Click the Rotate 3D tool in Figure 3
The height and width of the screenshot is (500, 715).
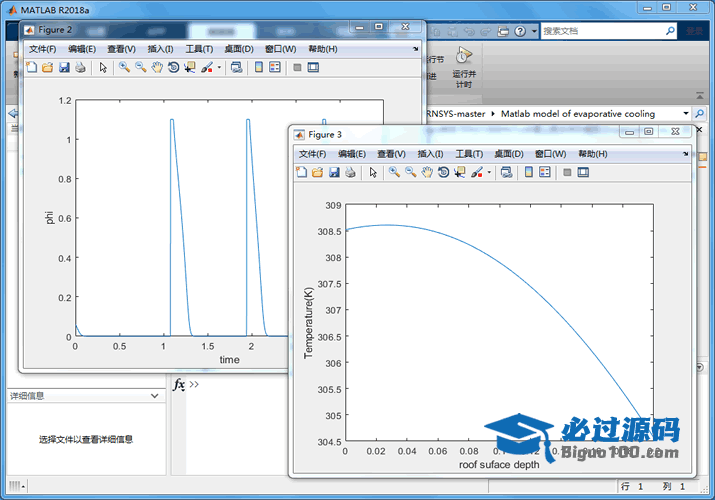point(443,172)
